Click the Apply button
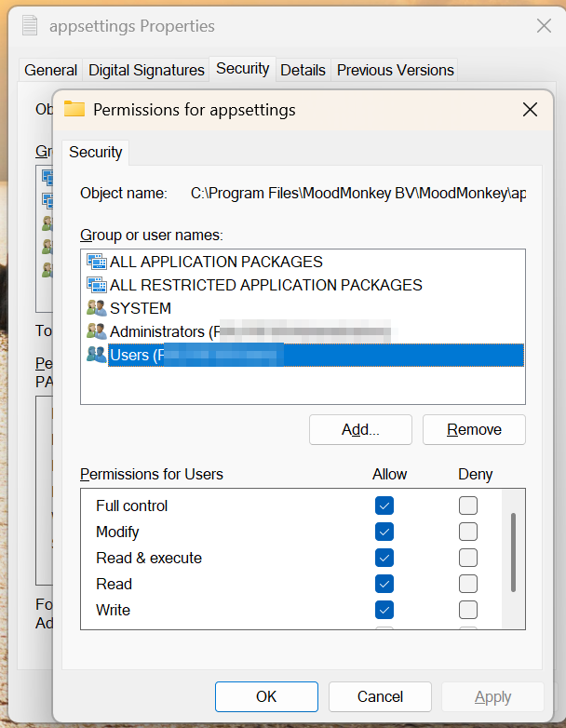 click(x=492, y=696)
